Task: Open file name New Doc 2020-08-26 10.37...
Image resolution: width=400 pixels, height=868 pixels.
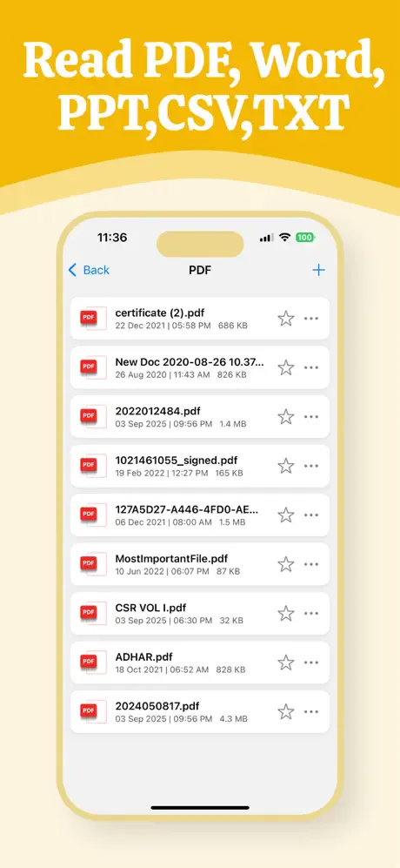Action: 190,362
